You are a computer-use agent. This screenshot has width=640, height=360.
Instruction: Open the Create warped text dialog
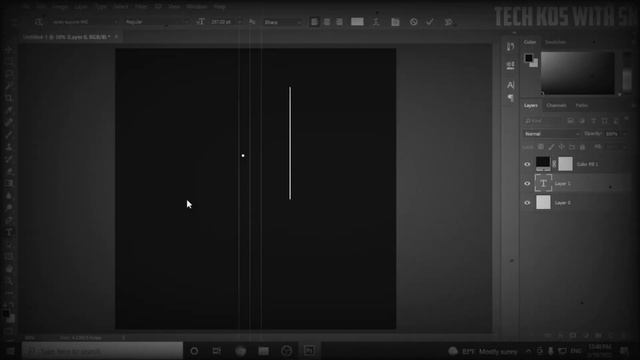point(376,22)
